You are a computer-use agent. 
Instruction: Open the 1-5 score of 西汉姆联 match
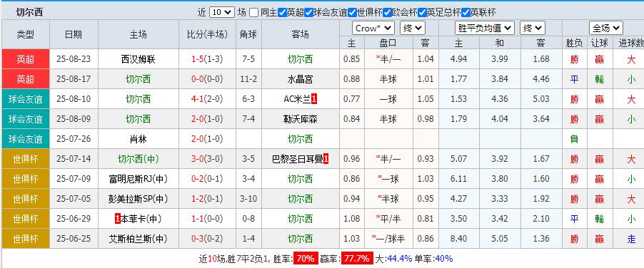[198, 59]
